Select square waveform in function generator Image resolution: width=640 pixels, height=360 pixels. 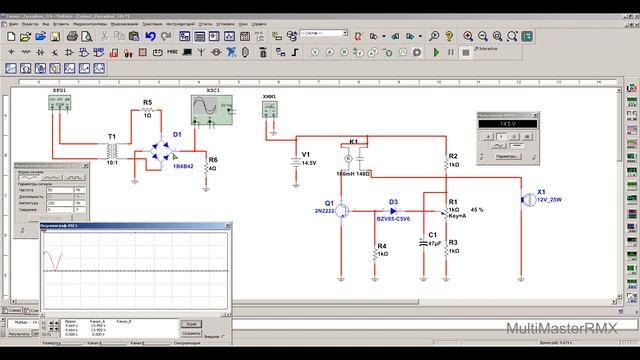point(74,178)
